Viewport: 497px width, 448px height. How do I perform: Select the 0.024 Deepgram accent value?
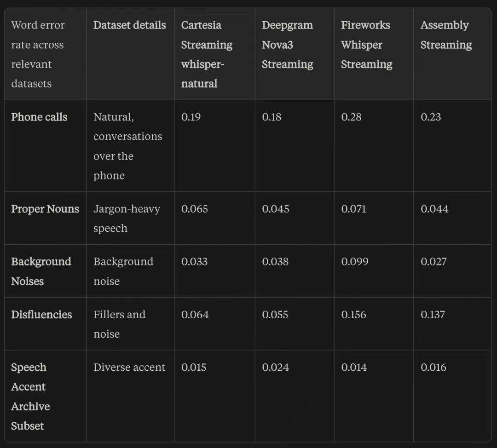tap(276, 367)
